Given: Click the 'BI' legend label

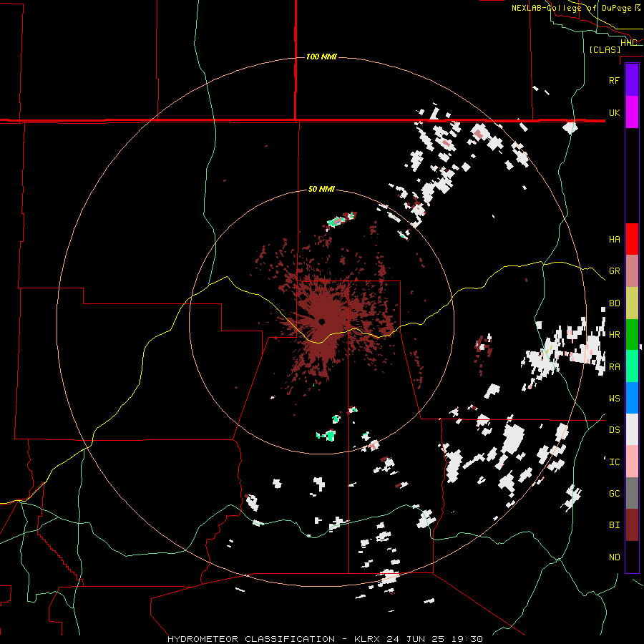Looking at the screenshot, I should coord(614,525).
